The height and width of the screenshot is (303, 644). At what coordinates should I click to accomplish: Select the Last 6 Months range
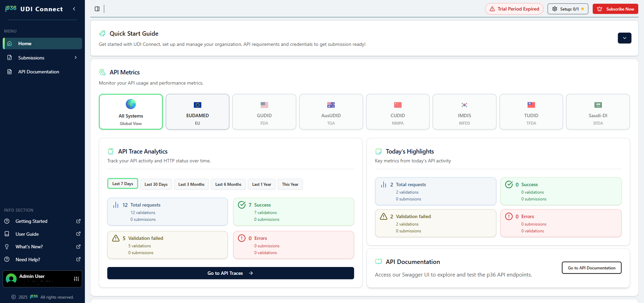click(x=228, y=184)
